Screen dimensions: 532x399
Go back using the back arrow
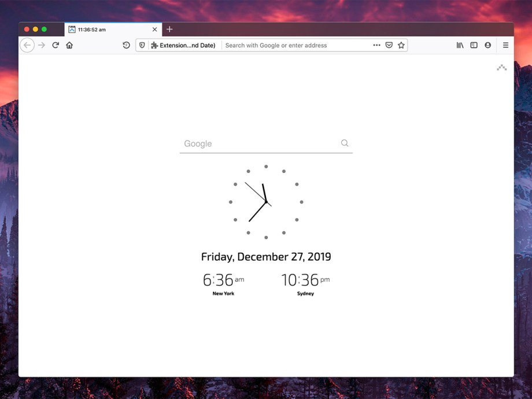tap(27, 45)
